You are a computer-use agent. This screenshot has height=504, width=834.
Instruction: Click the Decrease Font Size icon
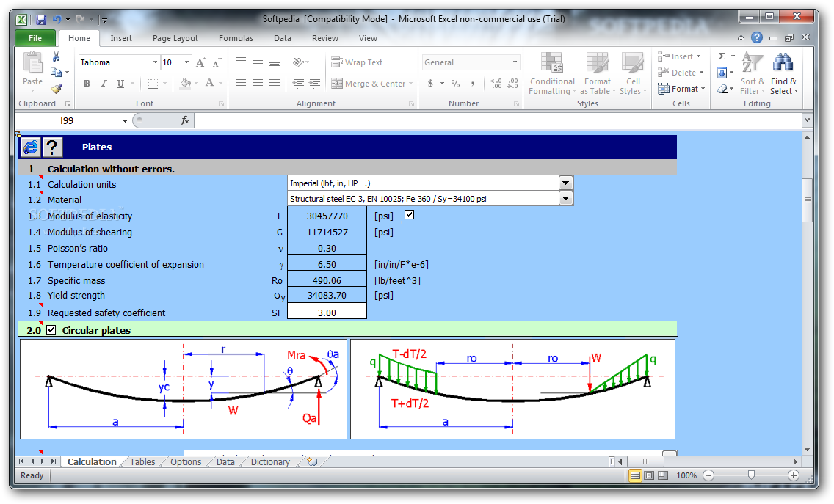217,63
